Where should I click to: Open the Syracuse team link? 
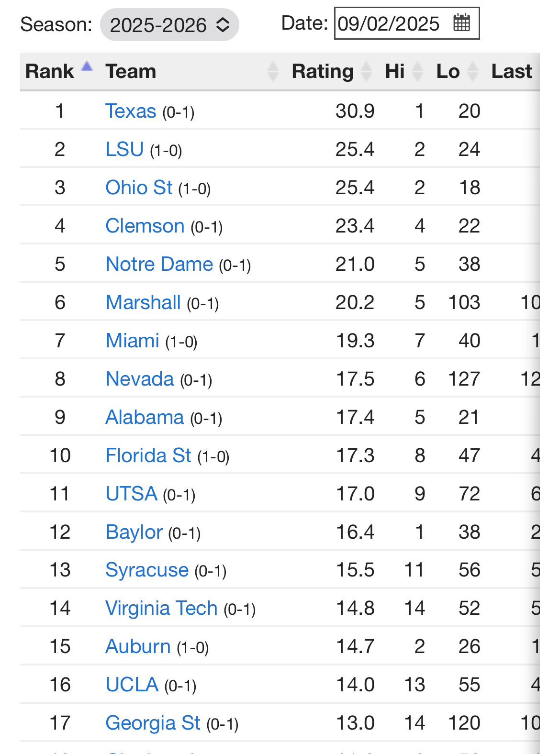coord(147,570)
